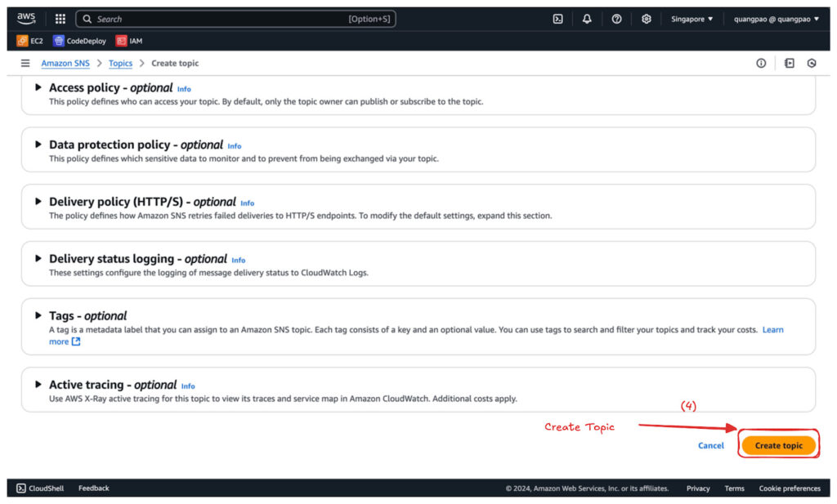Go to Topics breadcrumb
This screenshot has height=504, width=837.
click(121, 64)
